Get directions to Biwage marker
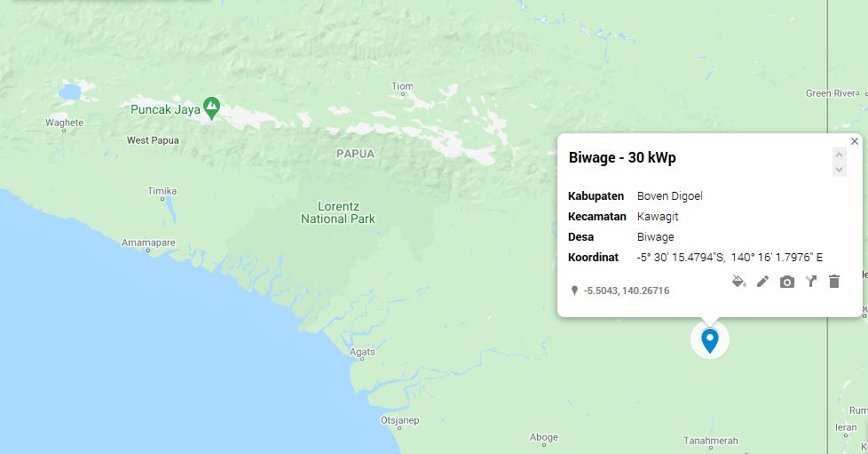The width and height of the screenshot is (868, 454). point(811,282)
